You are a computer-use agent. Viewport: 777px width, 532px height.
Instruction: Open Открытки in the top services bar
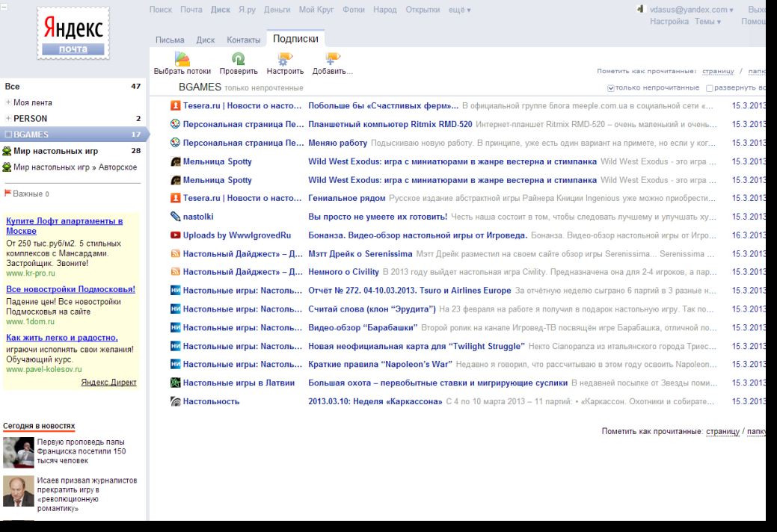[x=423, y=10]
